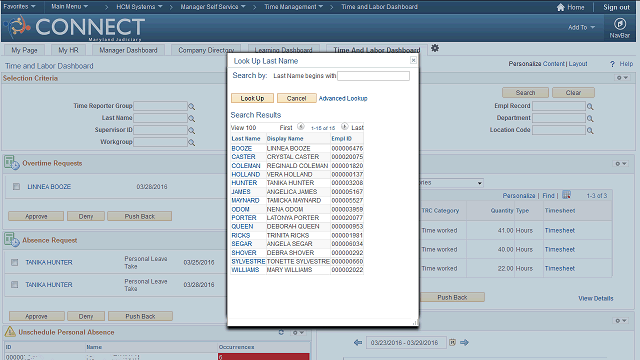The image size is (640, 360).
Task: Open Timesheet link for 41.00 hours row
Action: (x=560, y=231)
